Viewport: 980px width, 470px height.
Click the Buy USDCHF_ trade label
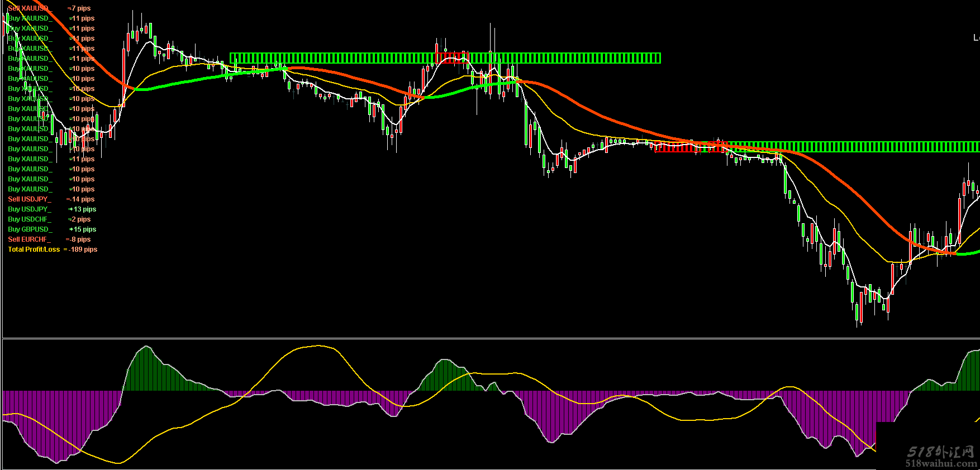click(29, 219)
